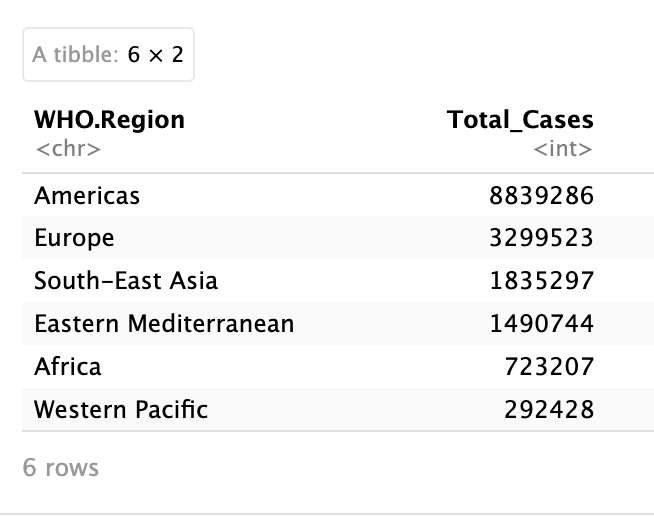Select the Eastern Mediterranean region cell
This screenshot has height=516, width=654.
[x=164, y=324]
